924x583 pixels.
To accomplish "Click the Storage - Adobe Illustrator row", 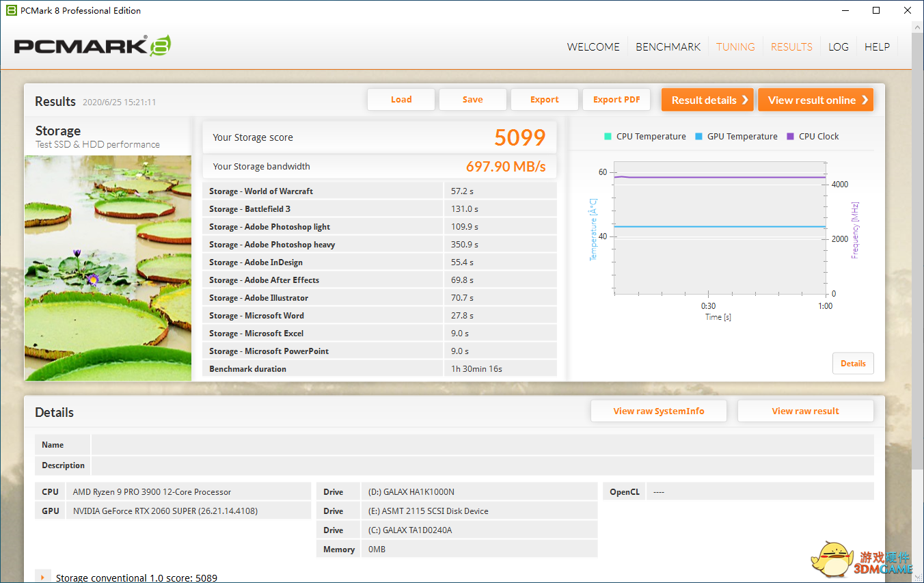I will pyautogui.click(x=380, y=298).
